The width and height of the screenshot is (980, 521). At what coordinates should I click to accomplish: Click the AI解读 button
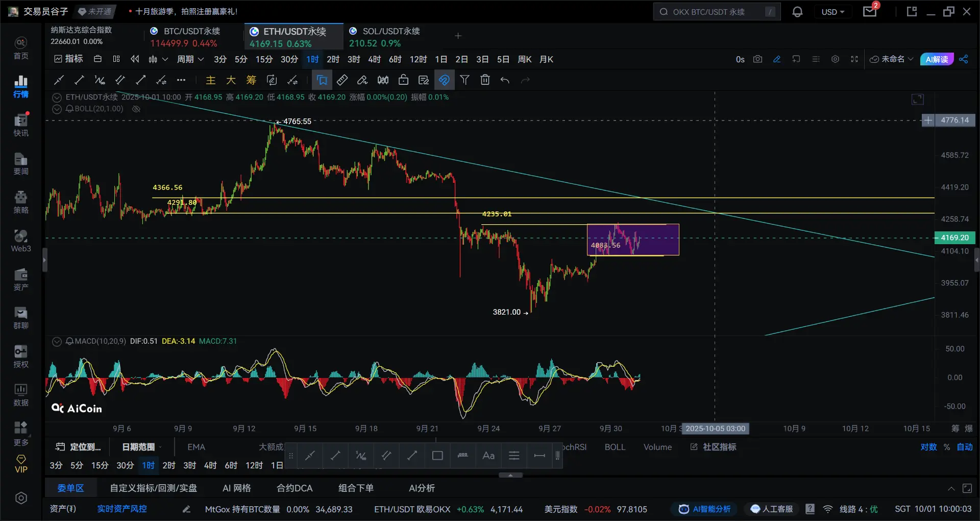click(937, 59)
